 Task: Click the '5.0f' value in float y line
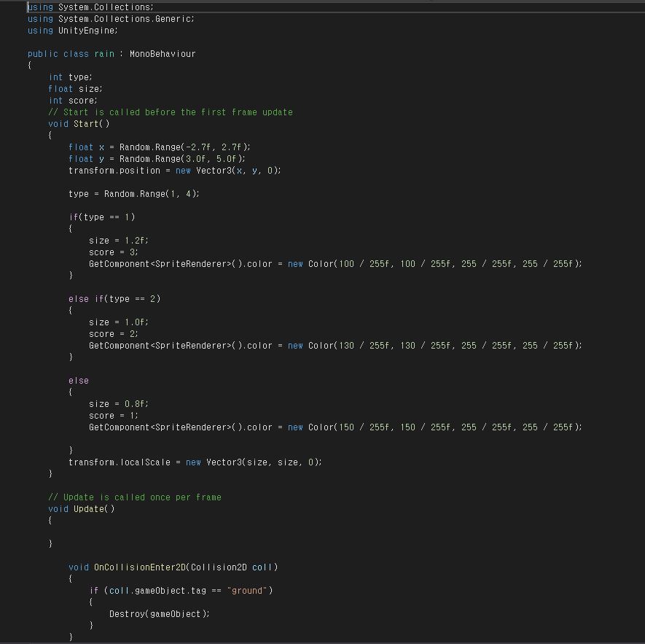pyautogui.click(x=227, y=159)
